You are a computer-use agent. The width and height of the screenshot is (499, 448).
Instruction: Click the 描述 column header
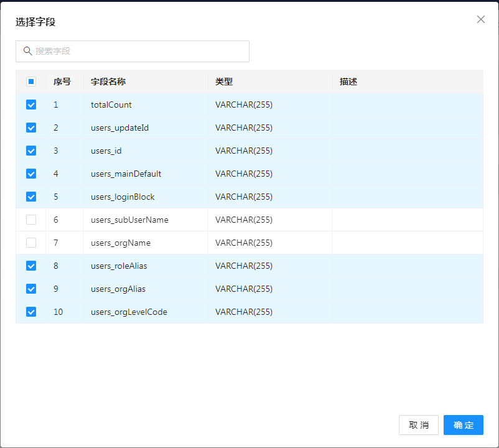(x=348, y=82)
